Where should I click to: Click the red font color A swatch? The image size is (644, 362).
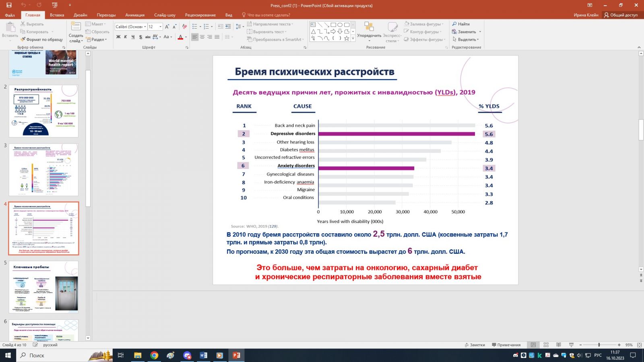[180, 37]
